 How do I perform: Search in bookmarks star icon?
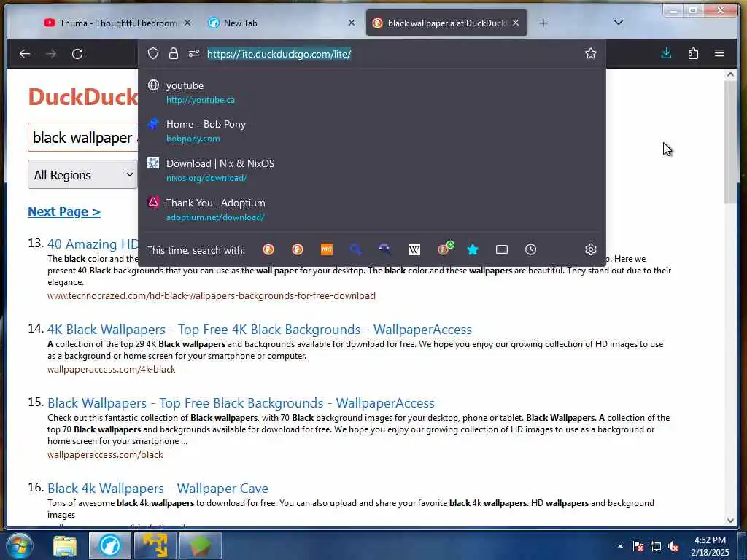click(473, 249)
